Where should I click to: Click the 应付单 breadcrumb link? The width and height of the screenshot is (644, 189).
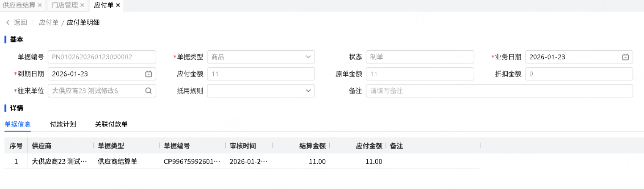(48, 22)
